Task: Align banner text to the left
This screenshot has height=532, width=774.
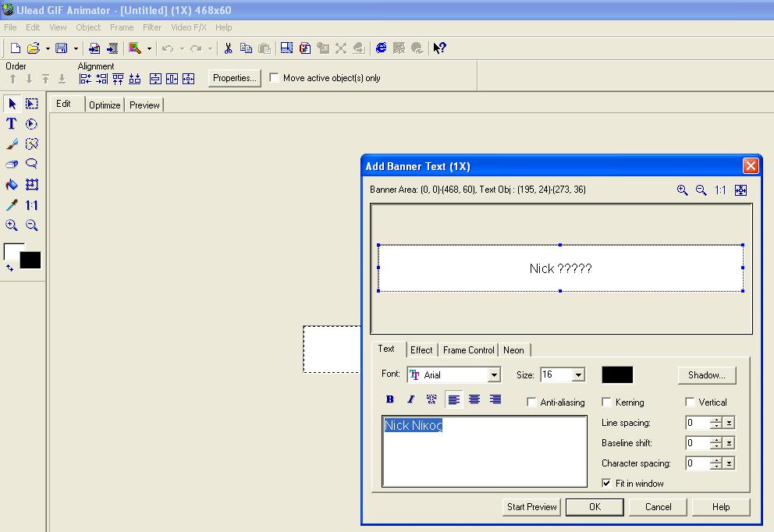Action: click(x=453, y=399)
